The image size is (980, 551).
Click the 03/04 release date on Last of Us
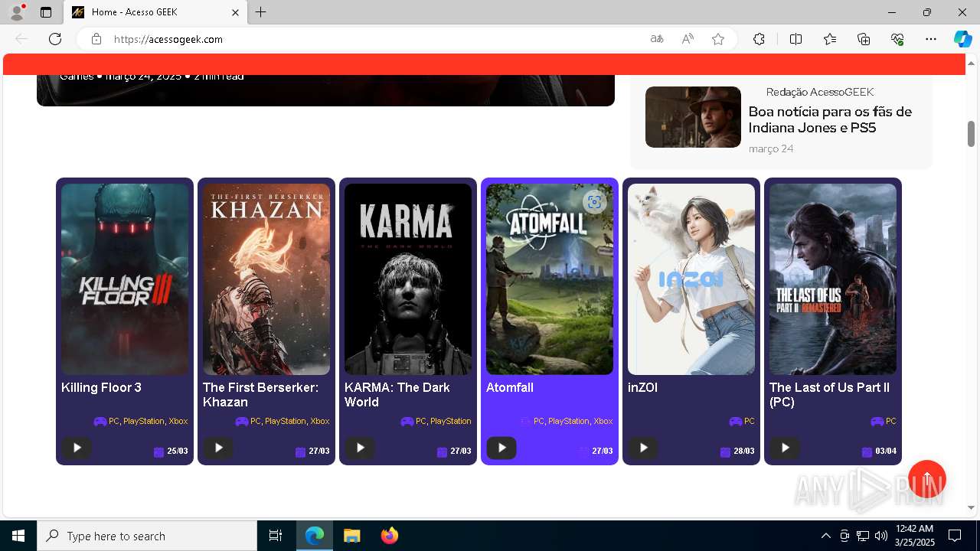pyautogui.click(x=886, y=452)
